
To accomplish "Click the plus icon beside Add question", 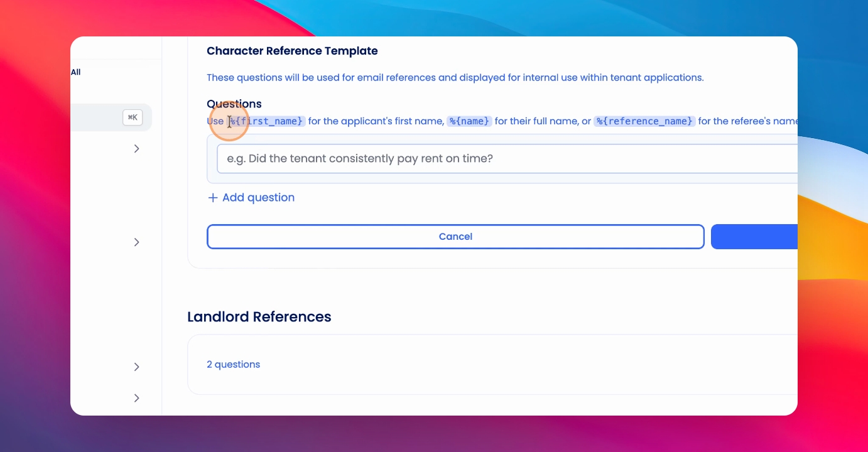I will point(212,198).
